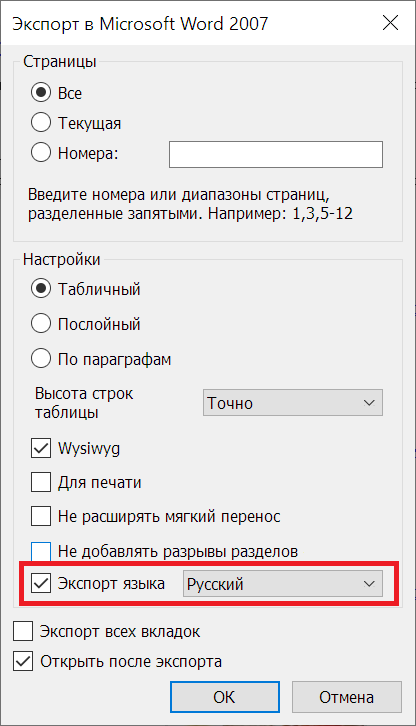
Task: Choose the "Послойный" export mode
Action: coord(41,324)
